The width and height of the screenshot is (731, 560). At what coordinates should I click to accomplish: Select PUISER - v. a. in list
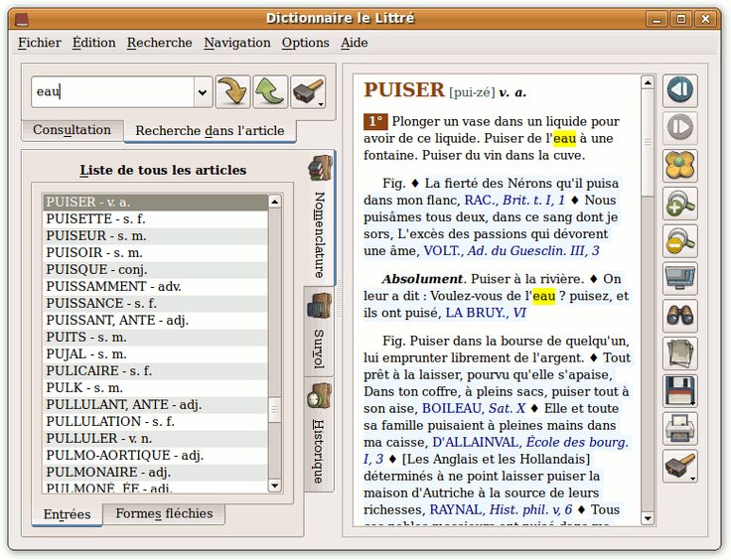pos(155,203)
